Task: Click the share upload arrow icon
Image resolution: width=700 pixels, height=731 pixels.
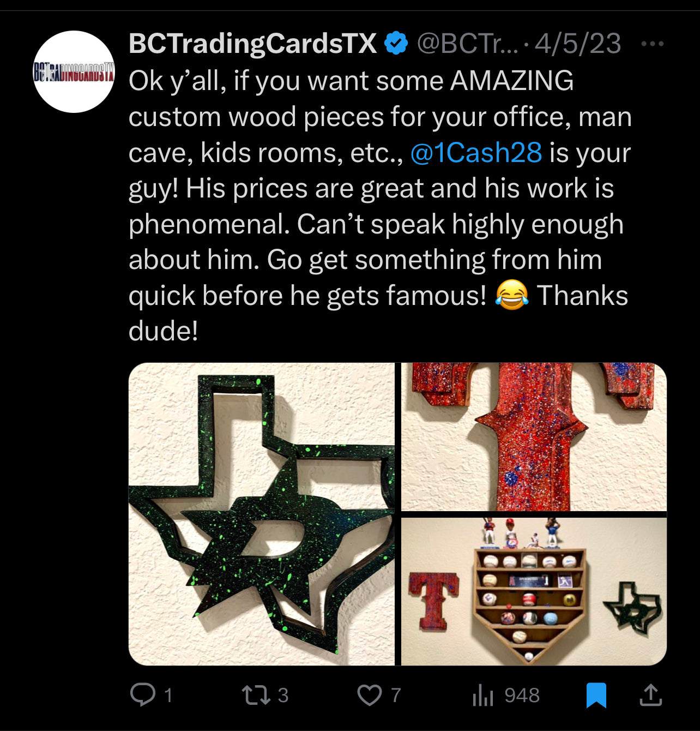Action: [x=650, y=695]
